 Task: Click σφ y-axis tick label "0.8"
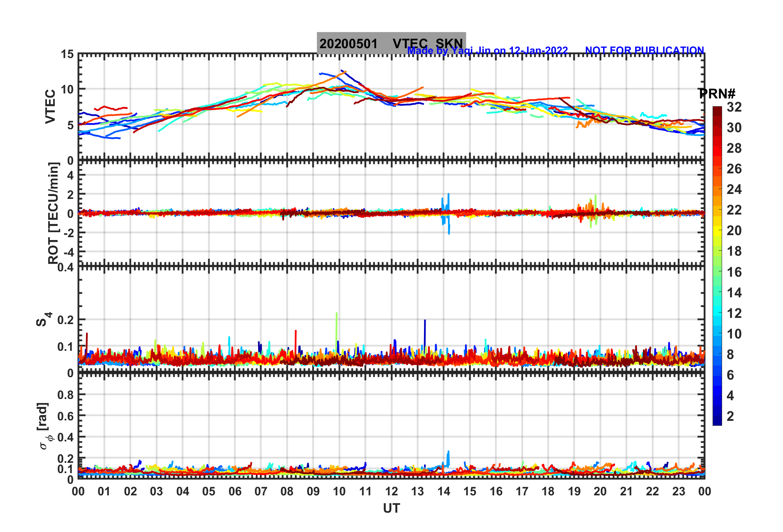click(66, 395)
